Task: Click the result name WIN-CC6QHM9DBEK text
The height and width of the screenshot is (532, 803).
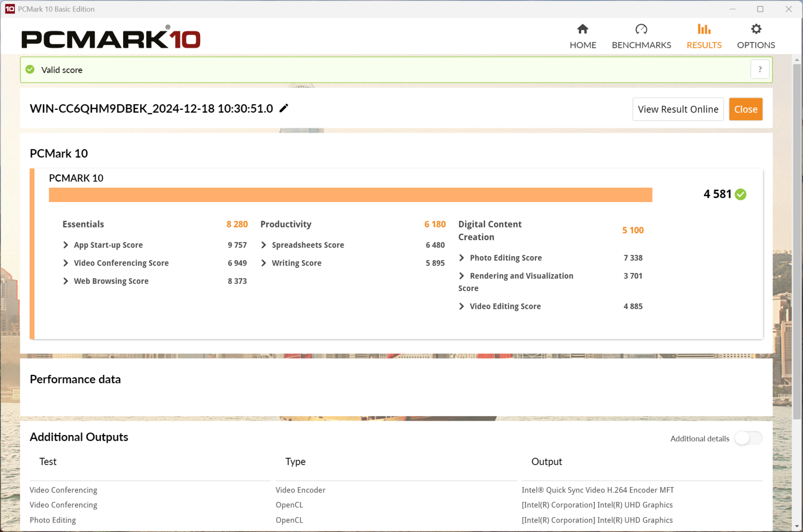Action: point(151,108)
